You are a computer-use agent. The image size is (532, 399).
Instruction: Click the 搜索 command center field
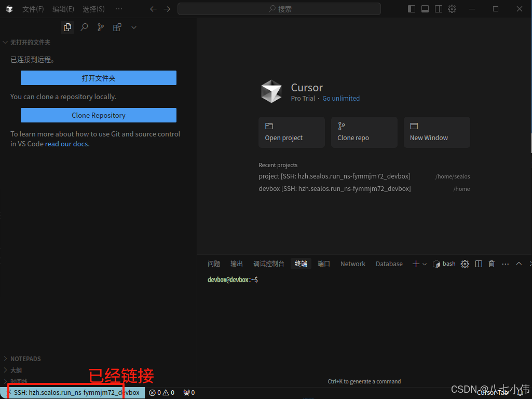pyautogui.click(x=279, y=9)
